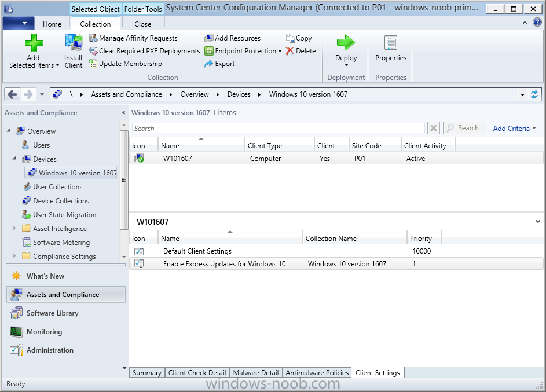Open the help icon in the ribbon corner

(x=537, y=23)
